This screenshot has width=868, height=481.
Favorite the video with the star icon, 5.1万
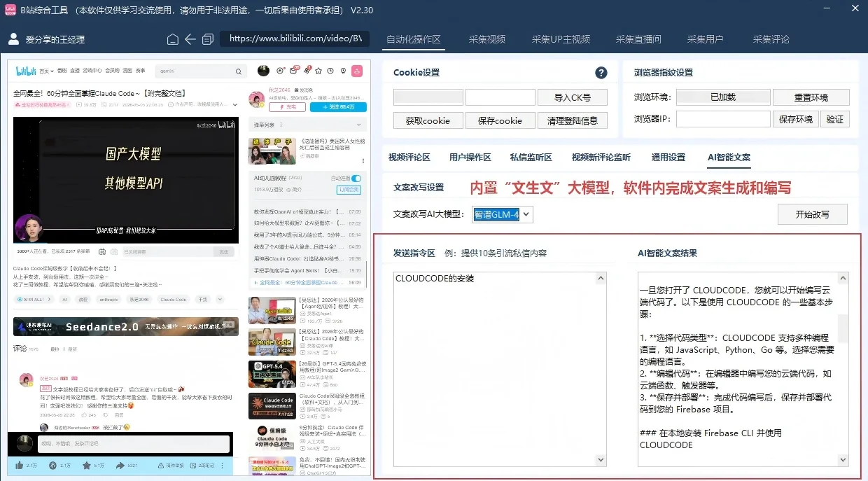tap(86, 465)
